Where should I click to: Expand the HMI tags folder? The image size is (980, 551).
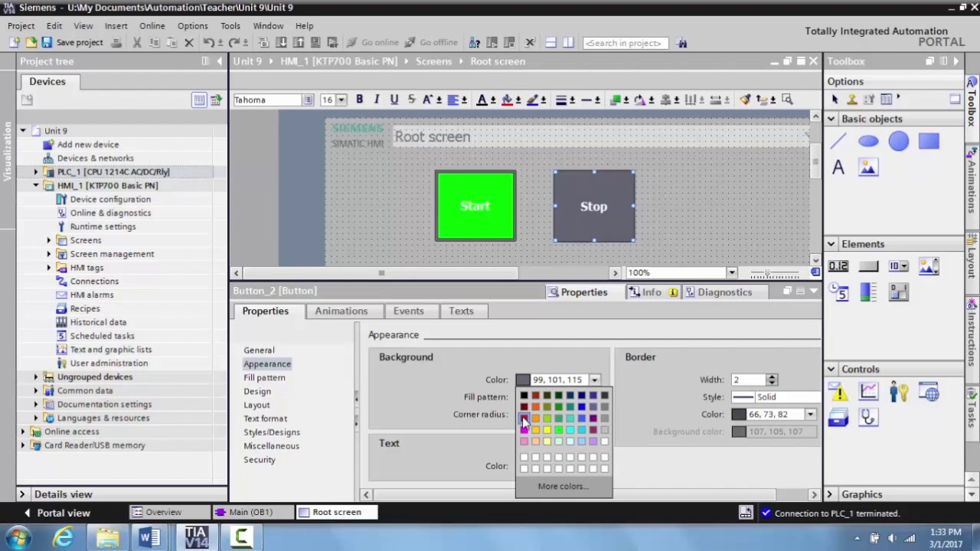point(49,268)
